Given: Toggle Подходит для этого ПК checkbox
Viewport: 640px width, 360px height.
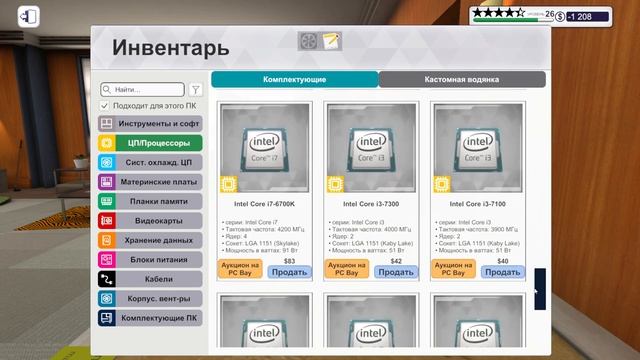Looking at the screenshot, I should point(104,106).
